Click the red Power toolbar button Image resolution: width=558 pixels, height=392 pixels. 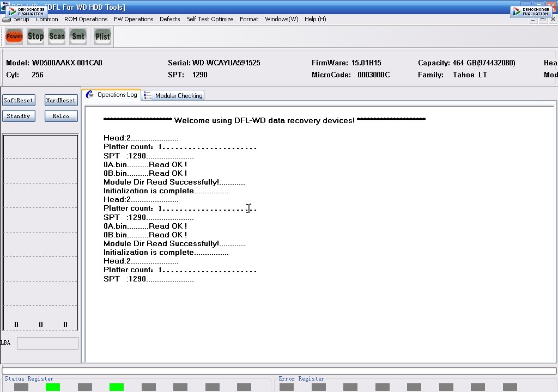(x=14, y=36)
